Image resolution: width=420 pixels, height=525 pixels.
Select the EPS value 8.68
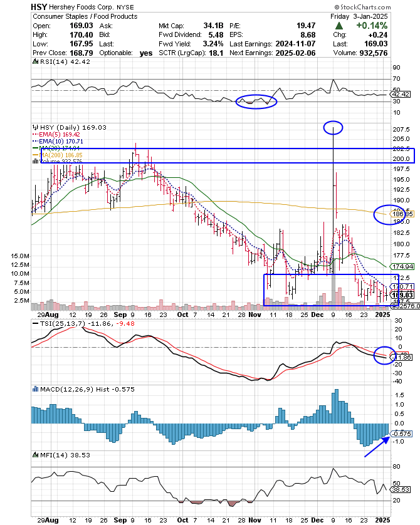(308, 35)
